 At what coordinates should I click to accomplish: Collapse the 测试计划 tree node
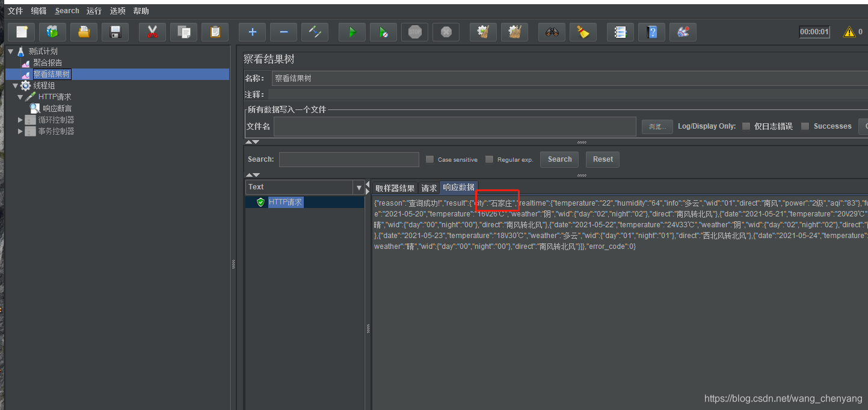point(11,51)
